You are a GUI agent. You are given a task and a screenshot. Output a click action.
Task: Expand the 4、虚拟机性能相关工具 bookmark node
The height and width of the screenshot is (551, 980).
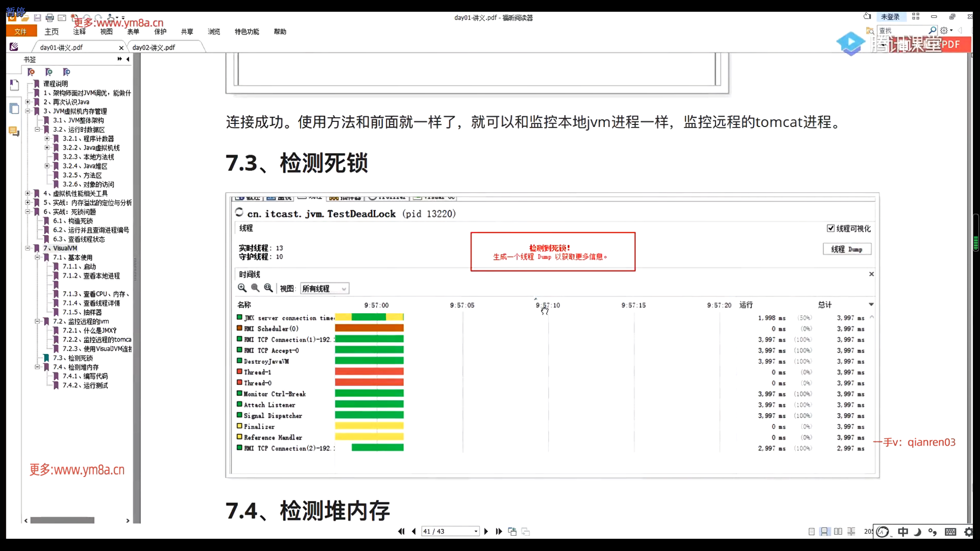click(x=28, y=193)
